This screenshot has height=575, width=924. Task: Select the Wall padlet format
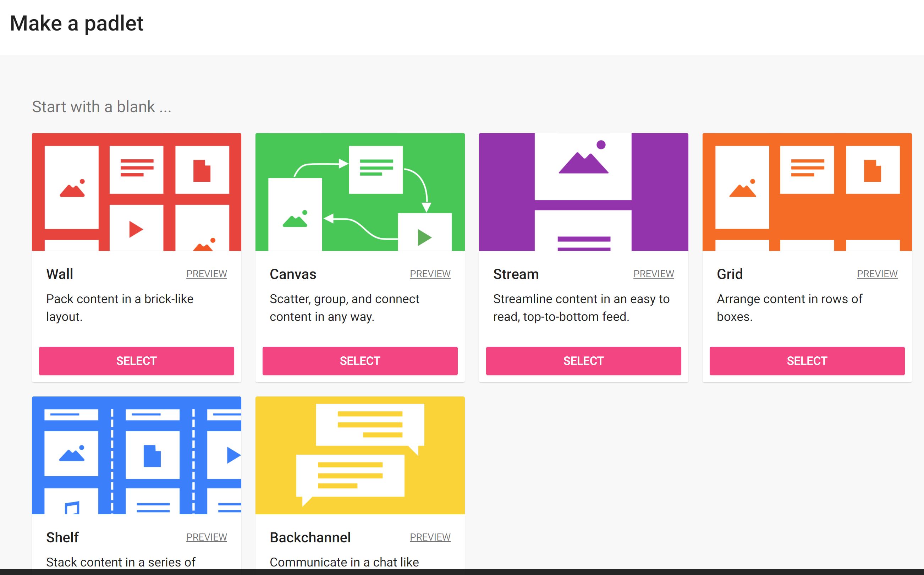137,361
